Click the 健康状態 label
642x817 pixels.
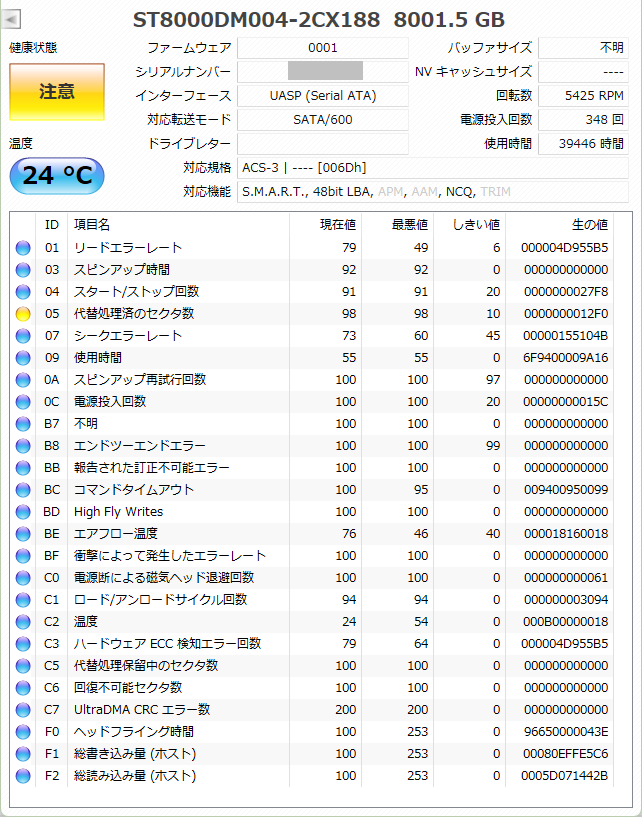pos(33,48)
